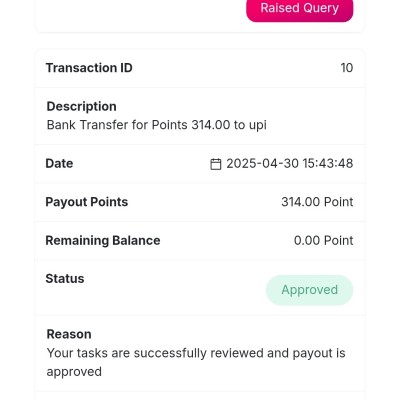The height and width of the screenshot is (400, 400).
Task: Click the Description heading
Action: 82,106
